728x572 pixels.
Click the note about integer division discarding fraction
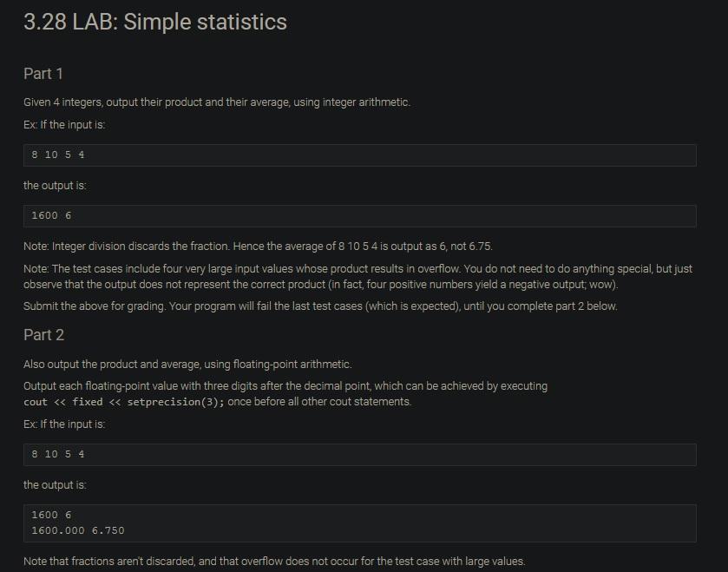click(258, 246)
